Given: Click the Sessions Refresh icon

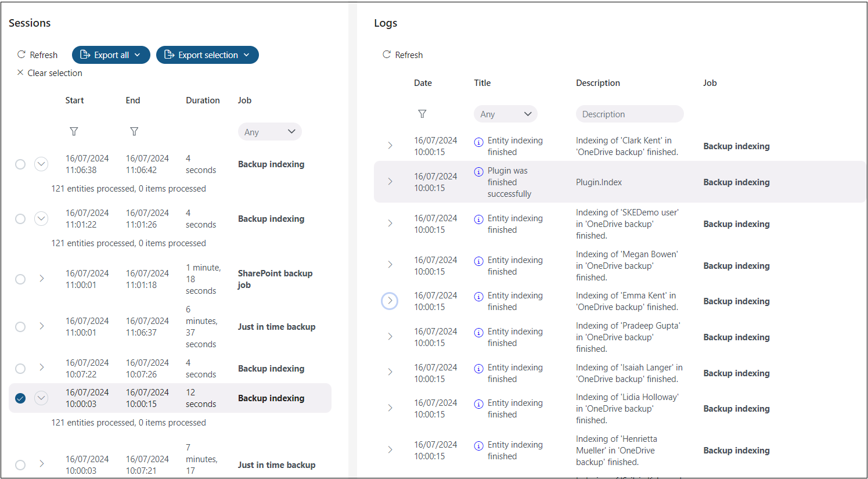Looking at the screenshot, I should (21, 55).
